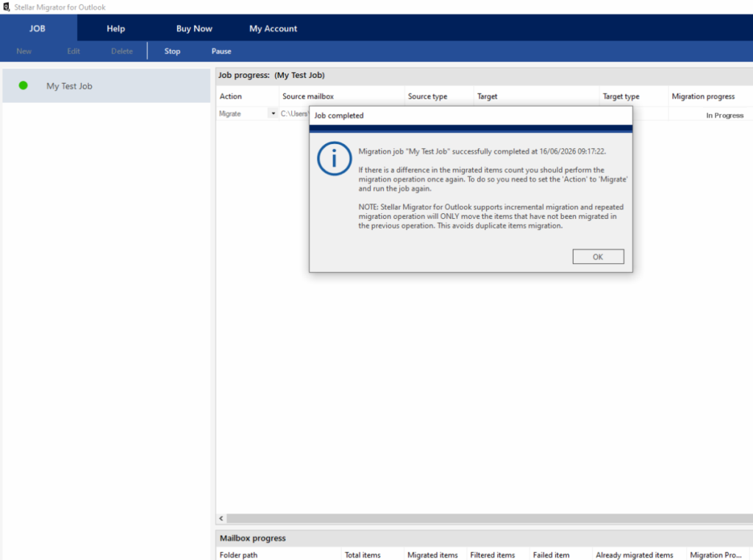Open the JOB tab
753x560 pixels.
(38, 29)
